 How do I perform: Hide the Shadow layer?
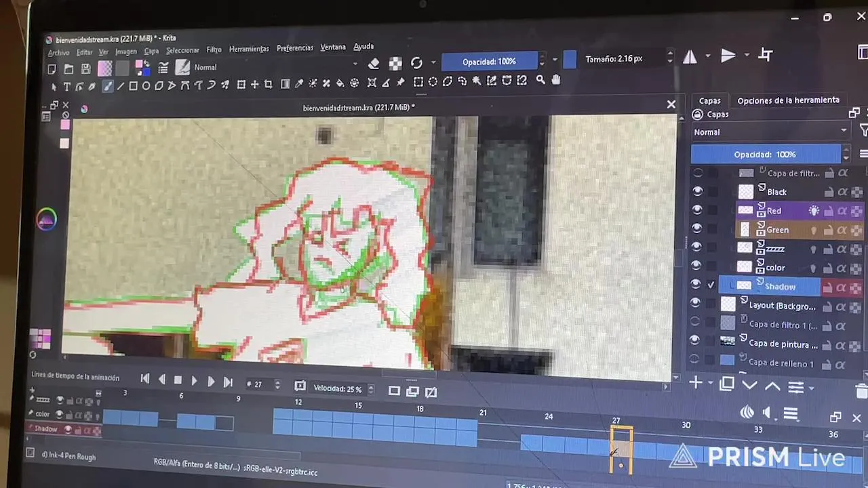point(696,284)
